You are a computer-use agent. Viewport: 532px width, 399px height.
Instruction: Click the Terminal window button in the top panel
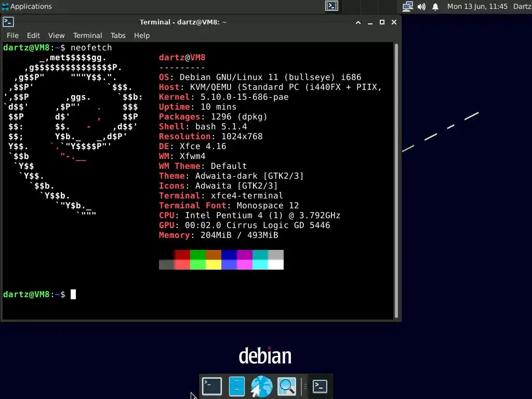click(x=331, y=6)
